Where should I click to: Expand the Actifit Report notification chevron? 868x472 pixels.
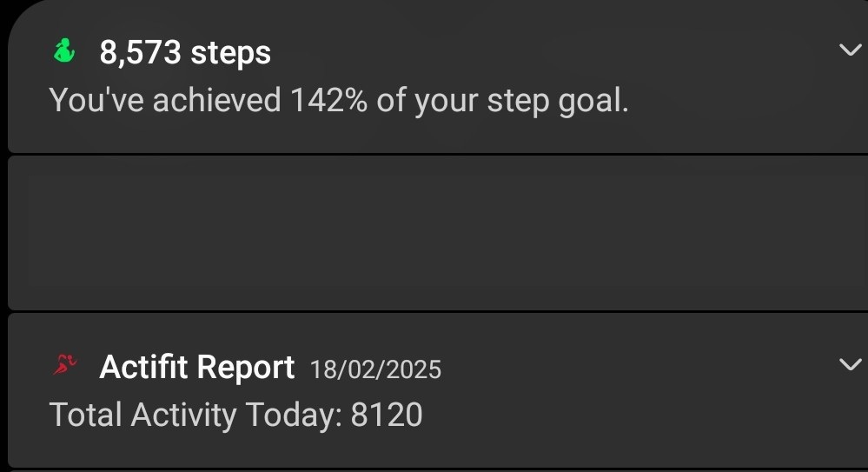(850, 364)
